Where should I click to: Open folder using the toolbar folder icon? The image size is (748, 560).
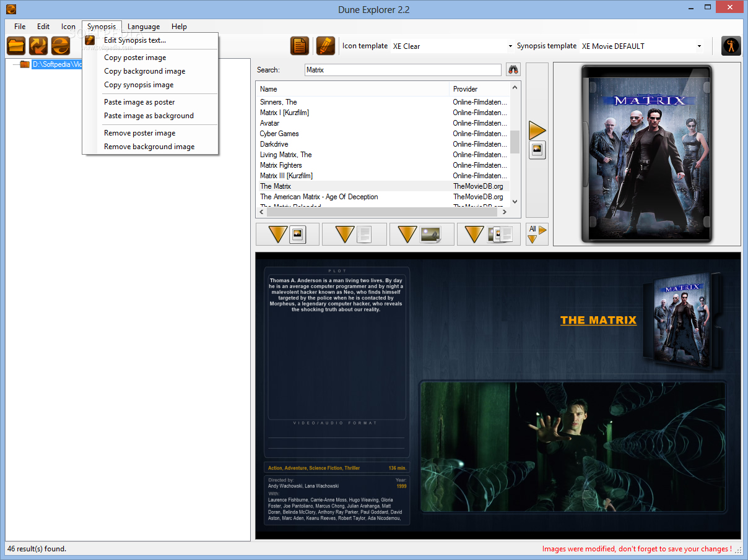tap(16, 46)
